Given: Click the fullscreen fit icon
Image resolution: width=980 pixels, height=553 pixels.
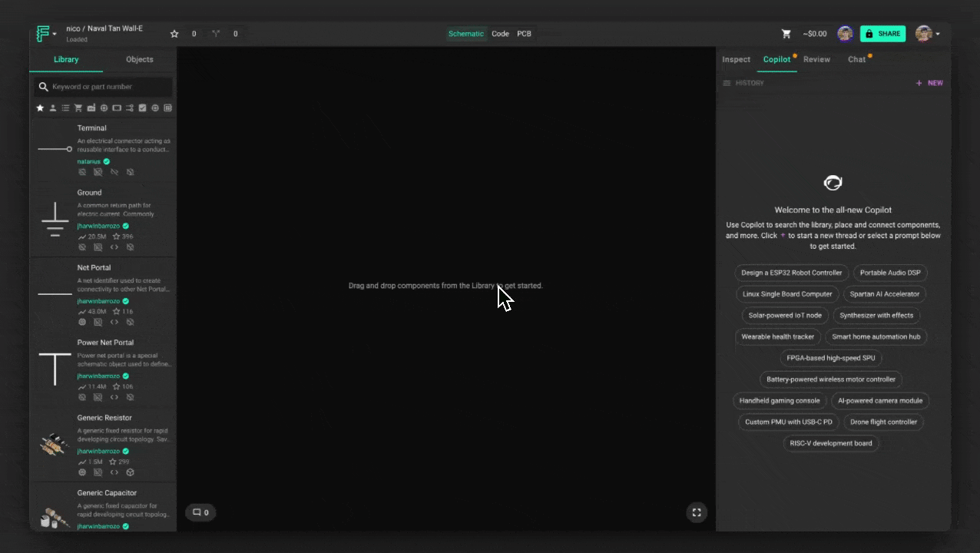Looking at the screenshot, I should (697, 512).
